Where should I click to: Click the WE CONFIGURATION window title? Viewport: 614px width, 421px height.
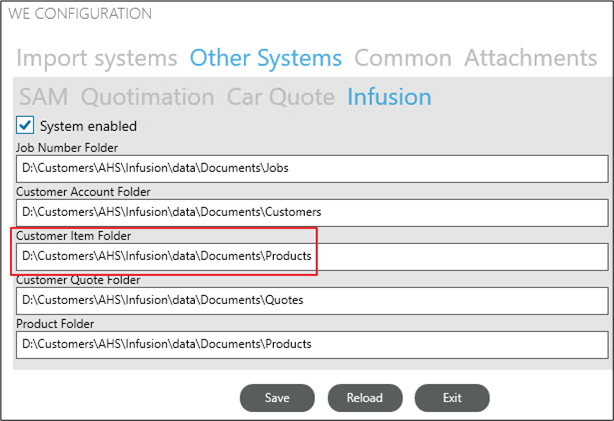(80, 14)
